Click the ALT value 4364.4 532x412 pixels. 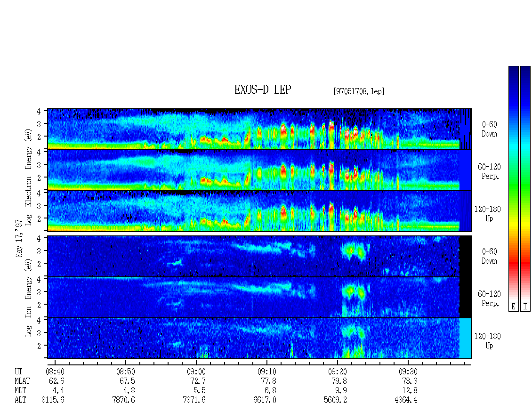click(x=406, y=400)
